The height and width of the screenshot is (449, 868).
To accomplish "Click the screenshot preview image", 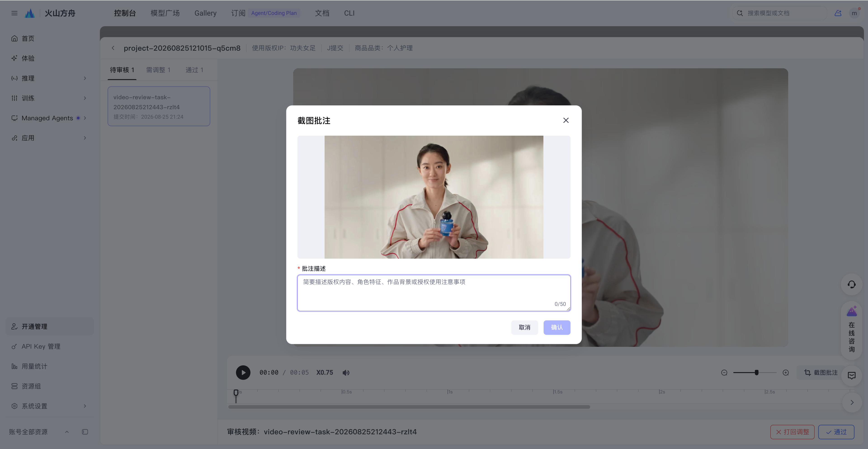I will click(434, 197).
